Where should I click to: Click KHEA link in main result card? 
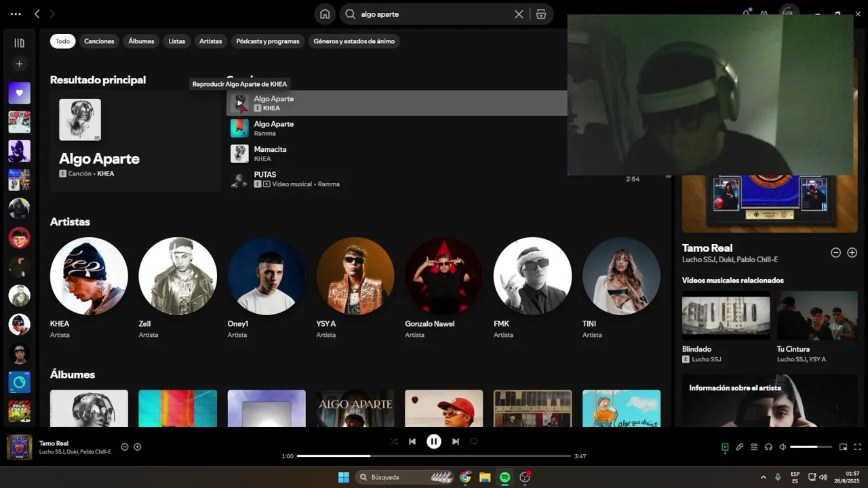click(x=106, y=174)
